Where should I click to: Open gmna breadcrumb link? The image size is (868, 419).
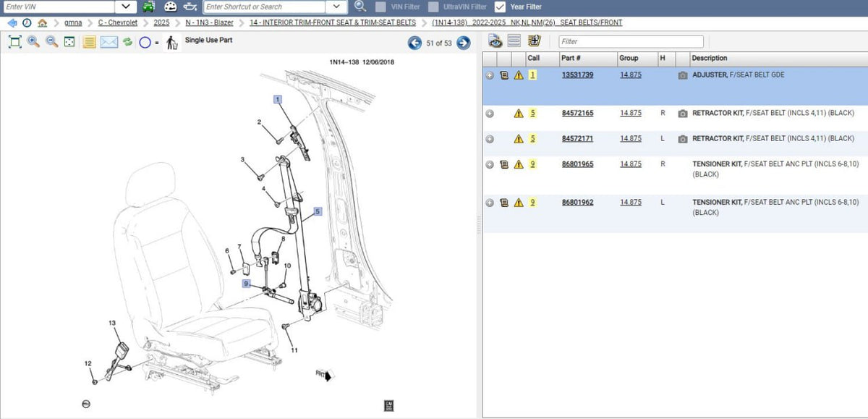(73, 22)
